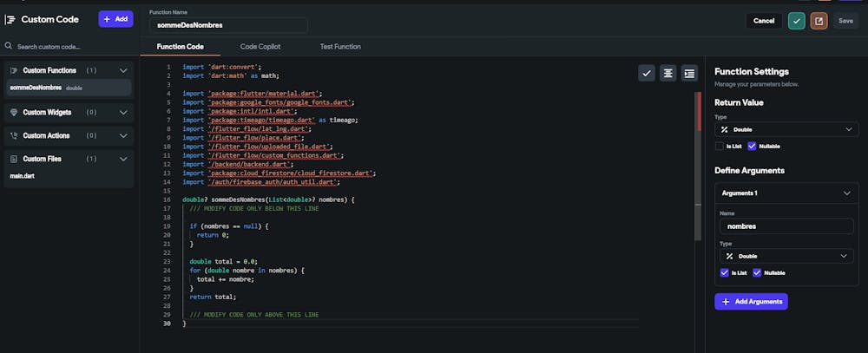Click the checkmark icon above the code editor
This screenshot has width=868, height=353.
tap(646, 73)
